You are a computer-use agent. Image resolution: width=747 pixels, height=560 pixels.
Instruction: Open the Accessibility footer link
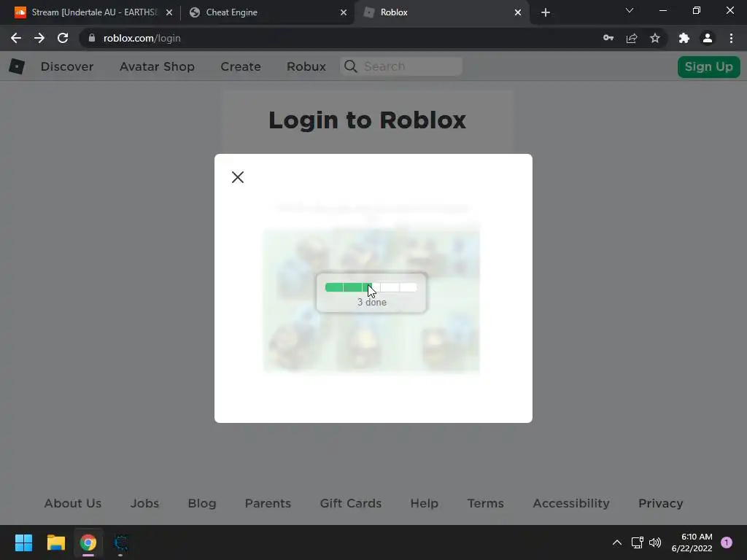(571, 503)
